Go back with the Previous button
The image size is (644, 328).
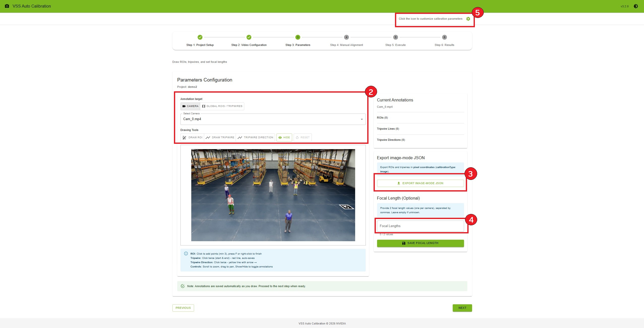click(x=183, y=308)
